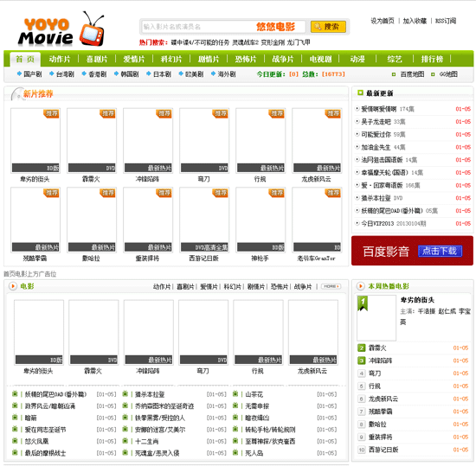The width and height of the screenshot is (476, 466).
Task: Click the orange play icon beside 电影 heading
Action: pos(13,286)
